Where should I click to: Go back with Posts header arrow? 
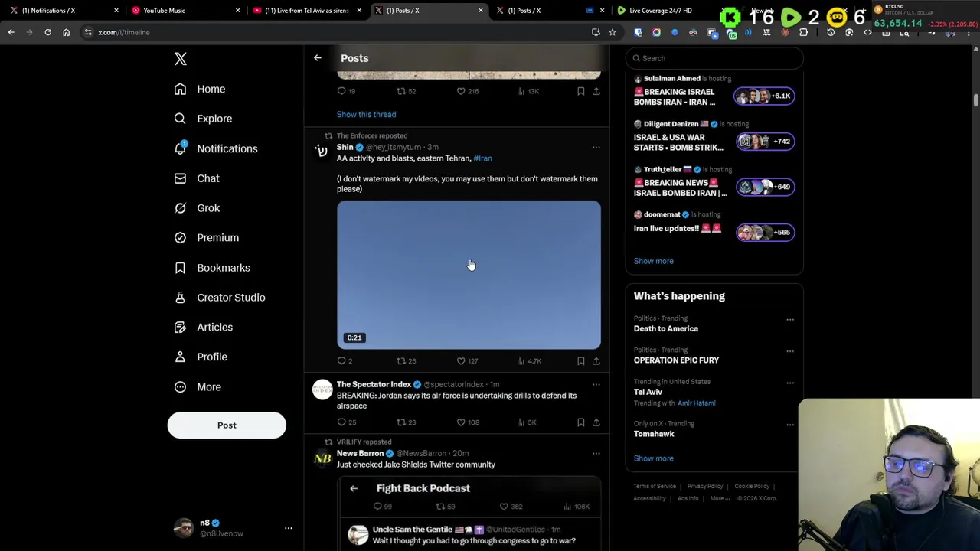317,58
